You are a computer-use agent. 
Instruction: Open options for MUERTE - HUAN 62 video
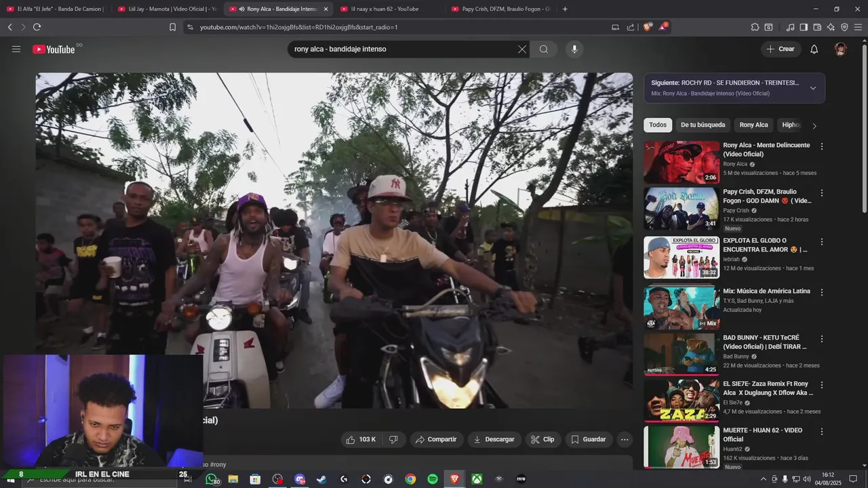click(x=822, y=431)
